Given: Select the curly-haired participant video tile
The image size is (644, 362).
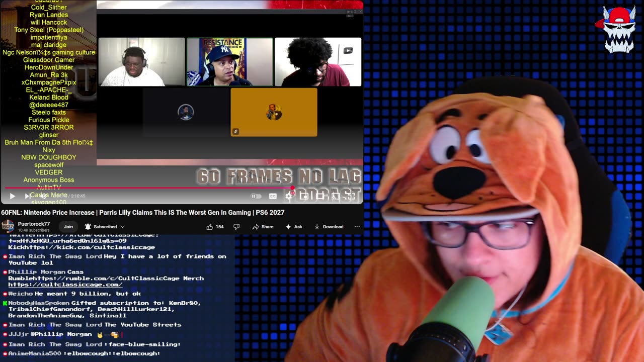Looking at the screenshot, I should (x=318, y=62).
